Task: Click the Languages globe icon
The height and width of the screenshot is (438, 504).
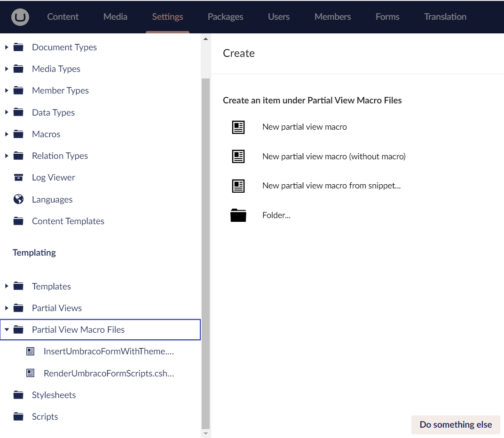Action: pyautogui.click(x=18, y=199)
